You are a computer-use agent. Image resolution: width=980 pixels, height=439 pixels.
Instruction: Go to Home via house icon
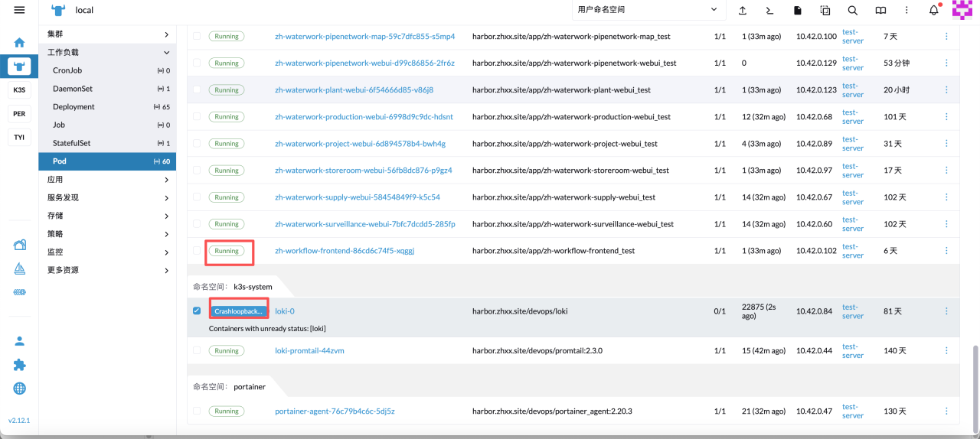point(19,42)
